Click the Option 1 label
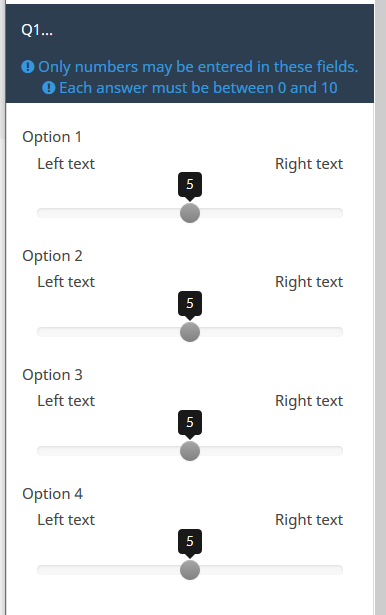This screenshot has height=615, width=386. [x=52, y=137]
